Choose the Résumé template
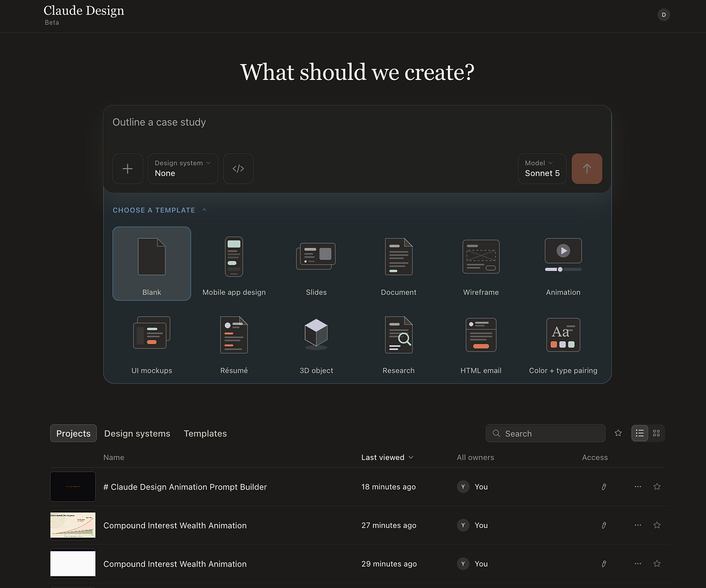Screen dimensions: 706x588 234,342
